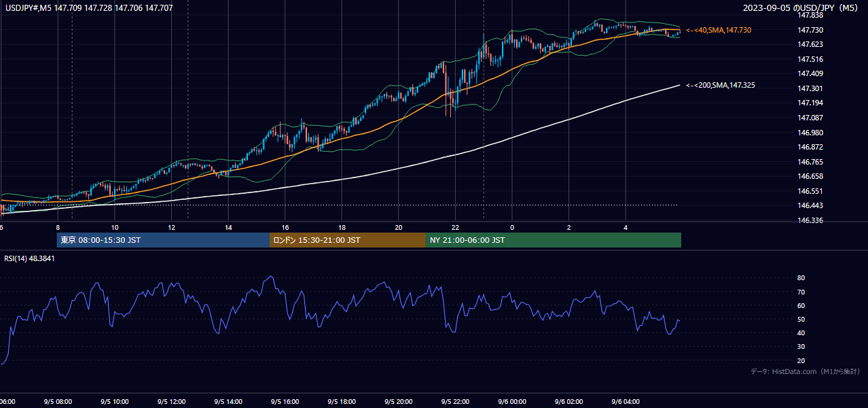Click the 147.409 price axis label

pos(810,73)
